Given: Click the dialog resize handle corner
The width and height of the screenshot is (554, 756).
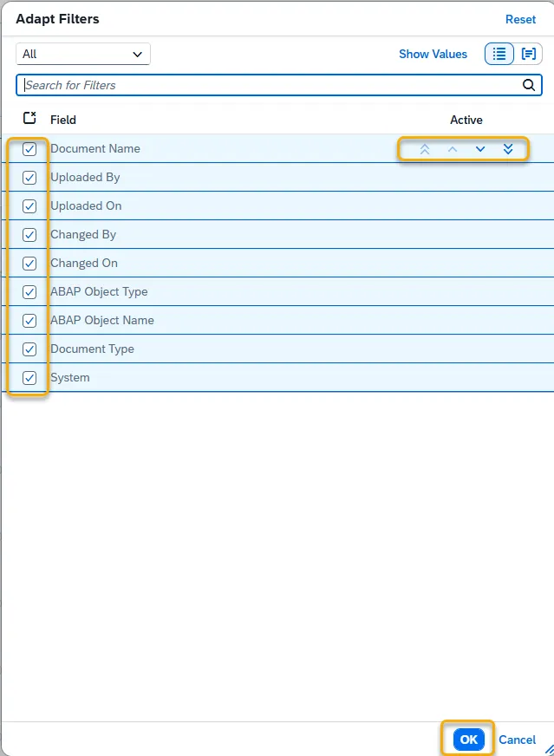Looking at the screenshot, I should [549, 750].
